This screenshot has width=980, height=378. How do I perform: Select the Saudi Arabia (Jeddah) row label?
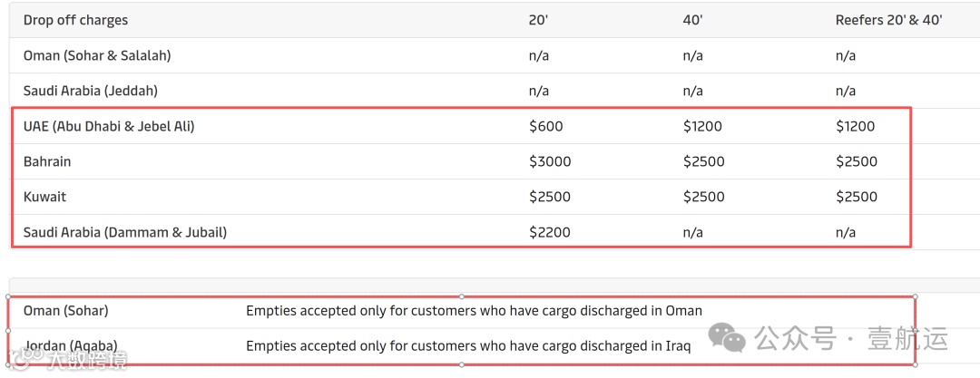tap(91, 91)
